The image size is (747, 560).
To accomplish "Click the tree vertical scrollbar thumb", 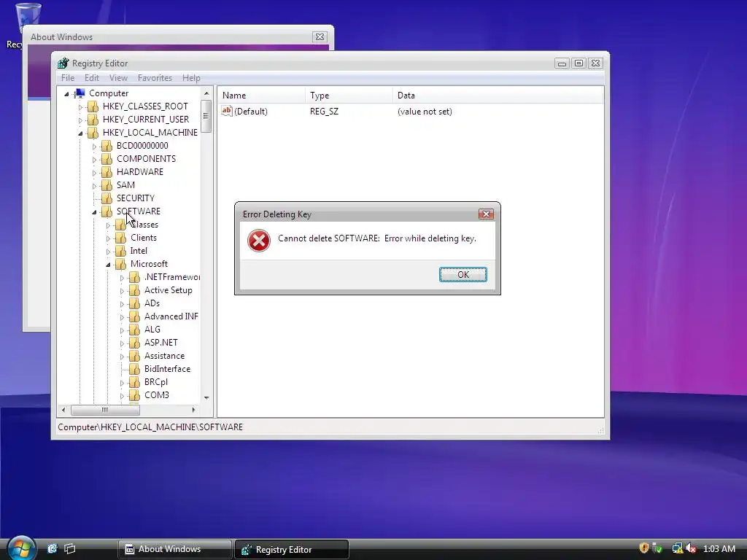I will (206, 116).
